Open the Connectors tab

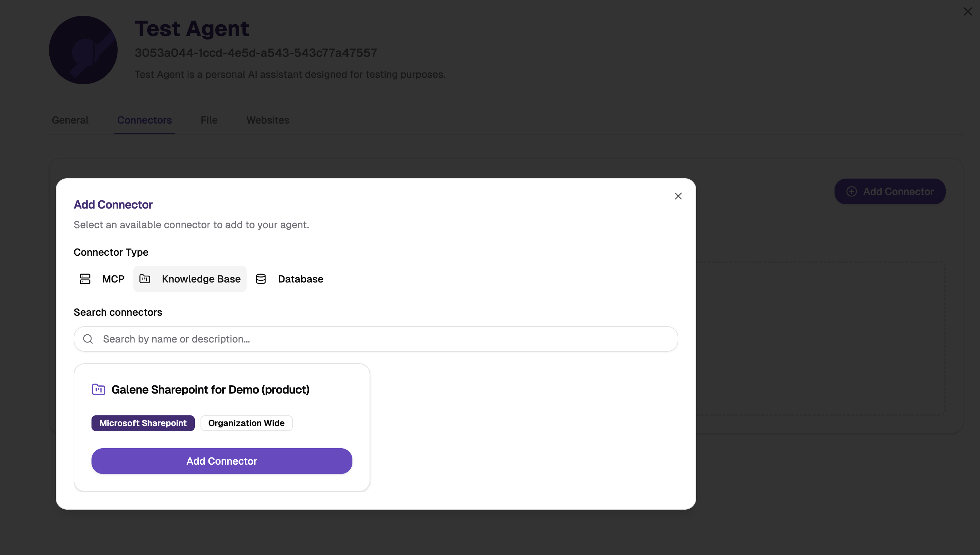click(x=144, y=120)
